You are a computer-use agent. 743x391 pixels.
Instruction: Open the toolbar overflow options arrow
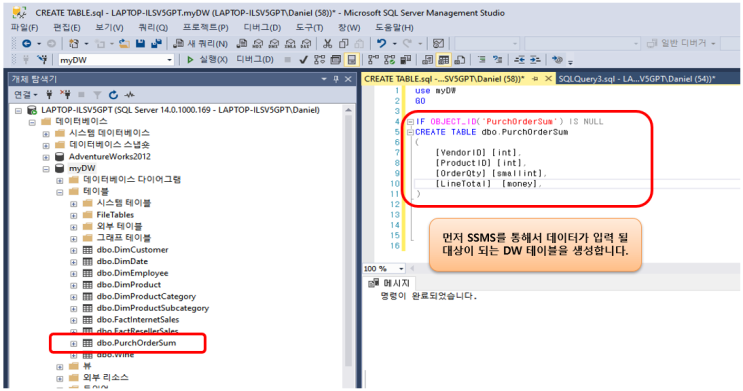[x=570, y=62]
